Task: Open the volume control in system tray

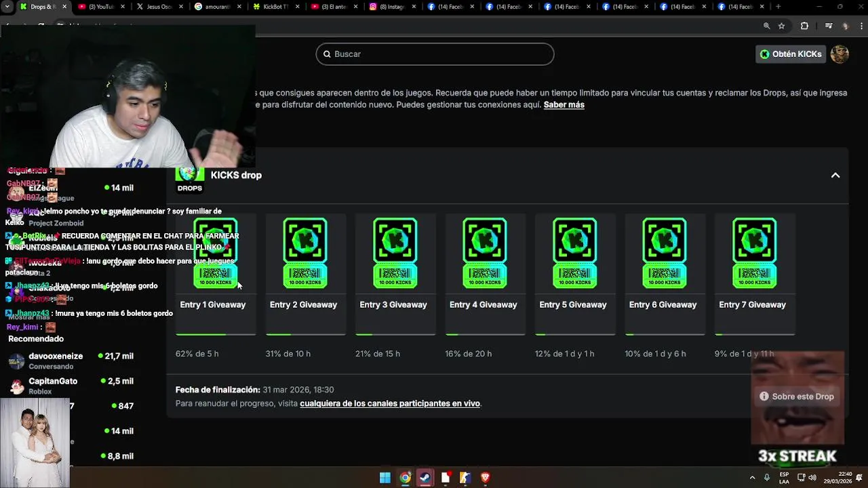Action: 812,477
